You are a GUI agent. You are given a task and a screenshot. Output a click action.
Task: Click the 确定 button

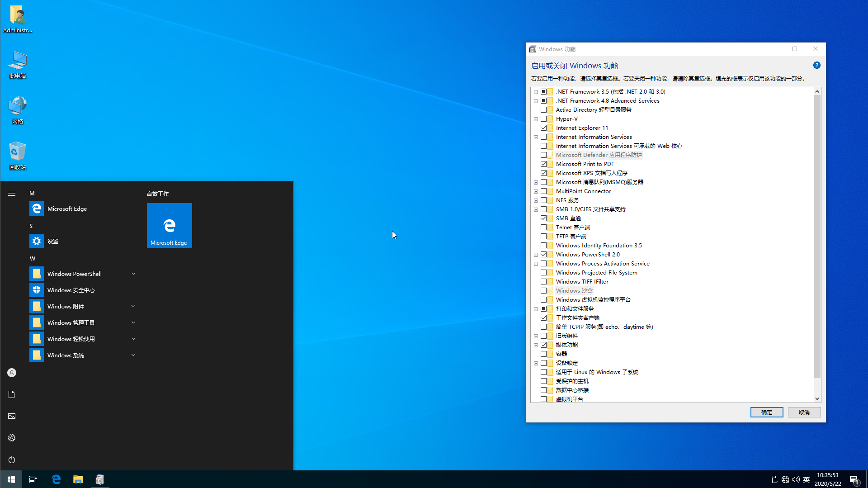coord(767,412)
